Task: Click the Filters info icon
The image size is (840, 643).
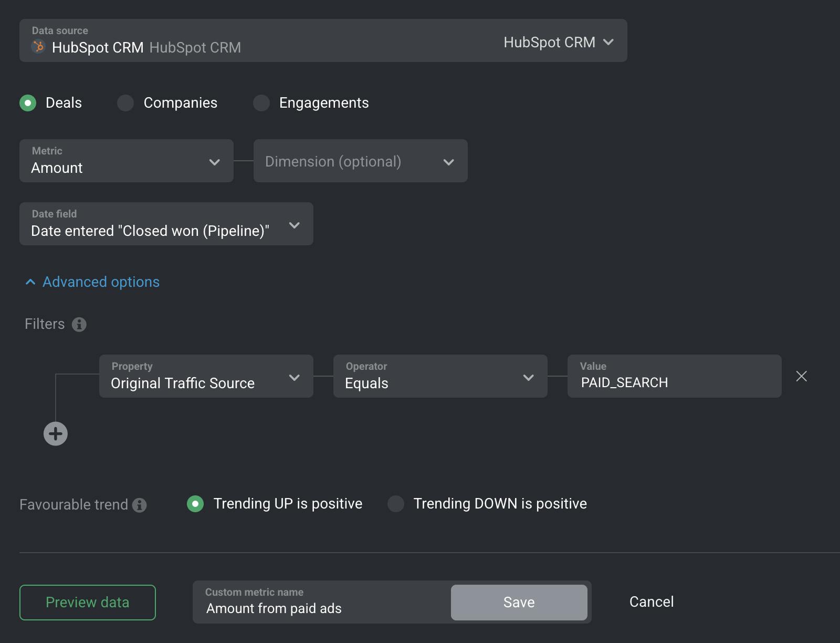Action: 79,324
